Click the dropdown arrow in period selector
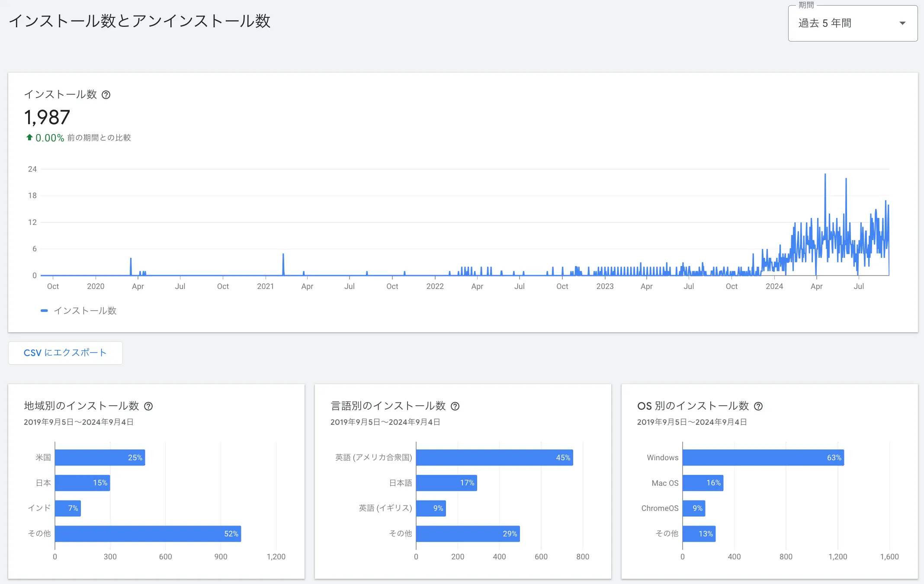924x584 pixels. (x=902, y=23)
